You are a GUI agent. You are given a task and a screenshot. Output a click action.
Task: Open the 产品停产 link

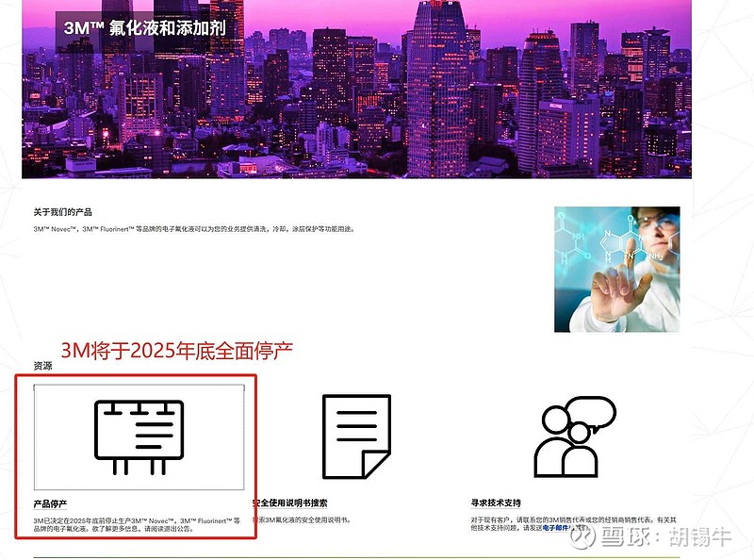point(50,503)
